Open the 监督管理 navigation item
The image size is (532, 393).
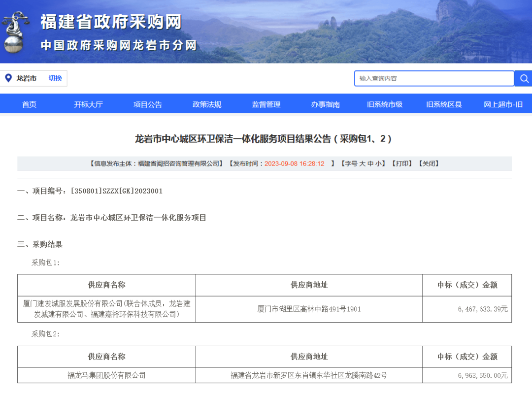click(x=266, y=104)
